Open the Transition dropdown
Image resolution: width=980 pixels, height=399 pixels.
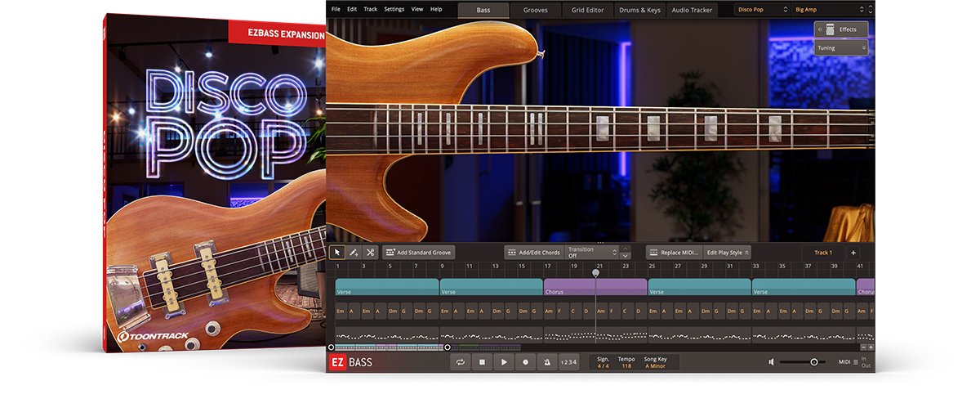593,253
